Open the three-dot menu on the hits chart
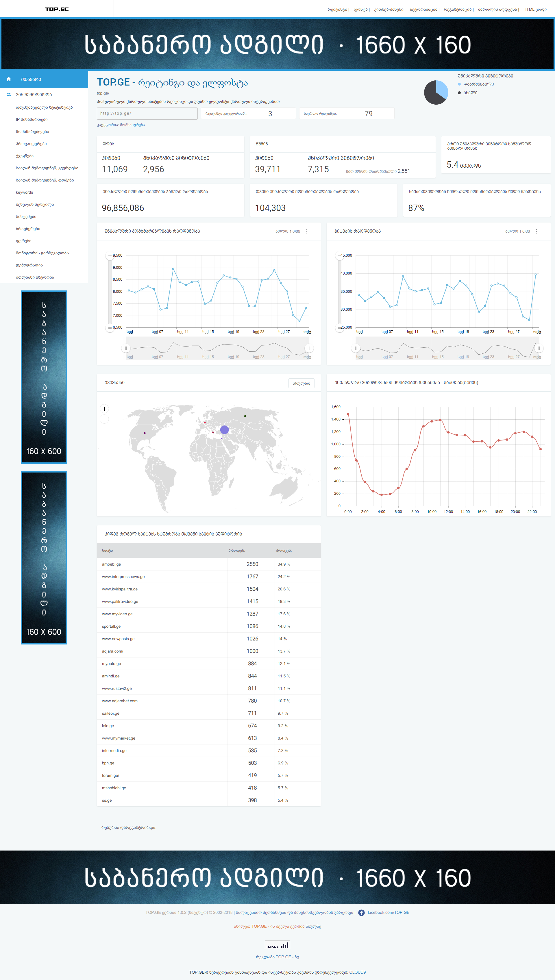 [536, 231]
